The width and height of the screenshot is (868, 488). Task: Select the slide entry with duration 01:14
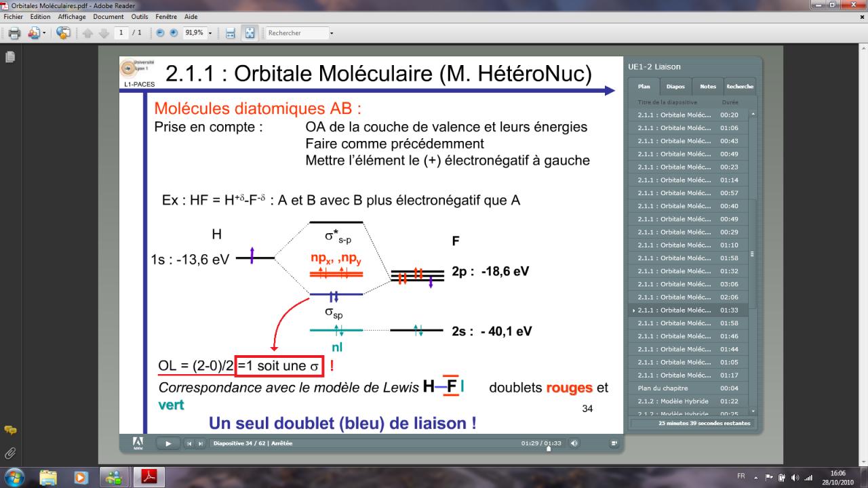pyautogui.click(x=688, y=180)
